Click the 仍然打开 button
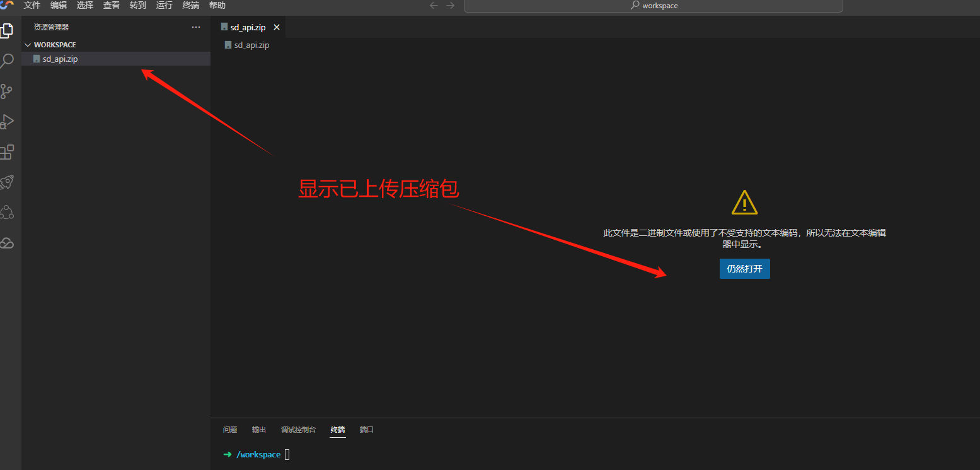Image resolution: width=980 pixels, height=470 pixels. pyautogui.click(x=745, y=269)
